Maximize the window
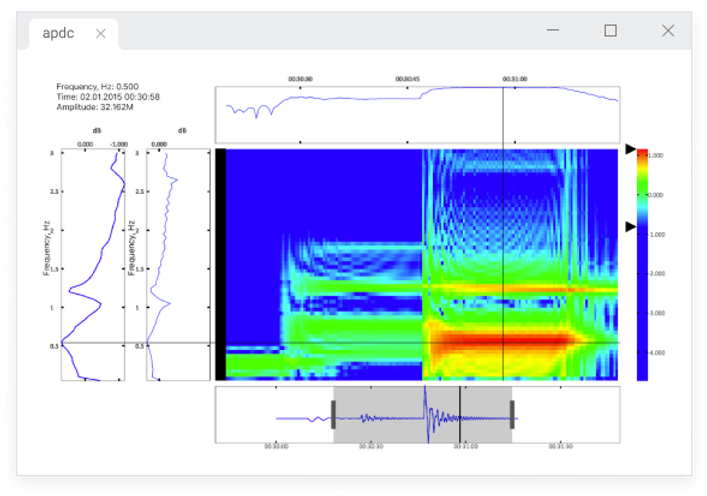 611,31
